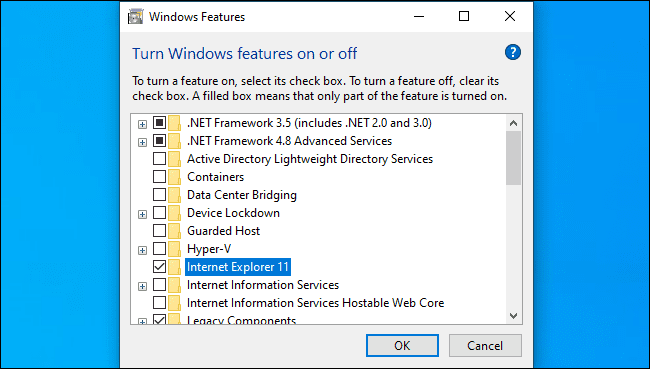650x369 pixels.
Task: Click the folder icon beside Hyper-V
Action: 175,249
